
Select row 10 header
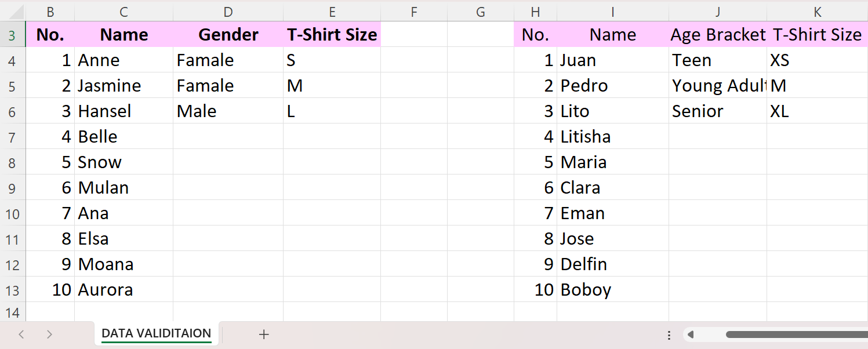tap(12, 214)
